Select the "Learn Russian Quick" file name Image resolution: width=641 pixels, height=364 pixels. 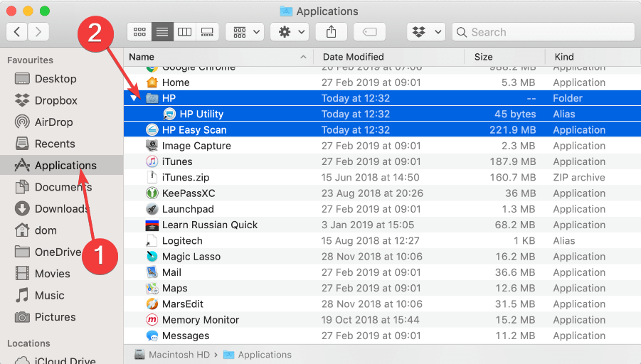210,225
